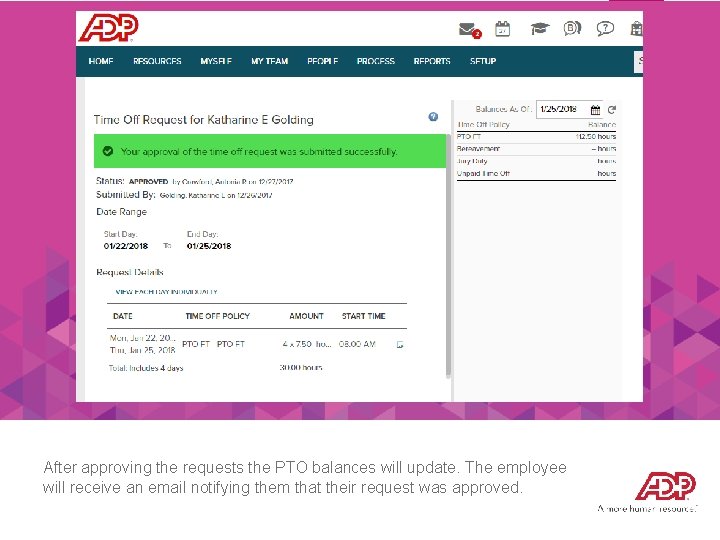The width and height of the screenshot is (720, 540).
Task: Click the 08:00 AM start time cell
Action: click(x=357, y=344)
